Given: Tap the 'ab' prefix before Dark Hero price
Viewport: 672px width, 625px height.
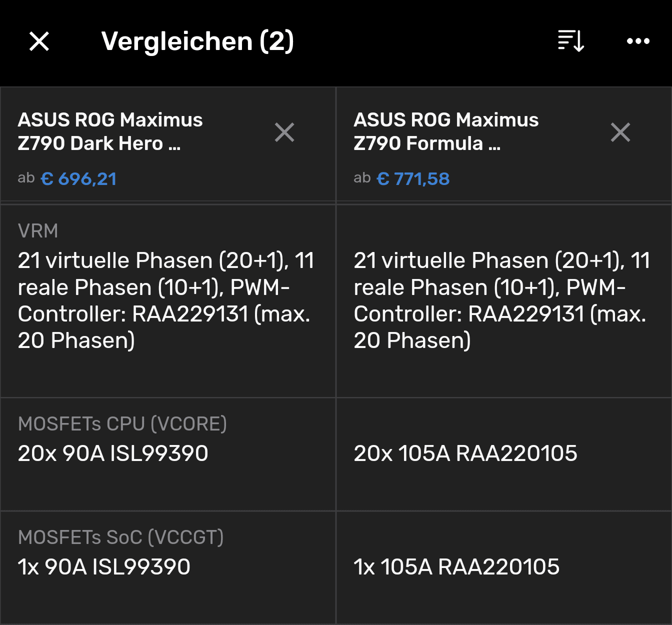Looking at the screenshot, I should [x=26, y=178].
